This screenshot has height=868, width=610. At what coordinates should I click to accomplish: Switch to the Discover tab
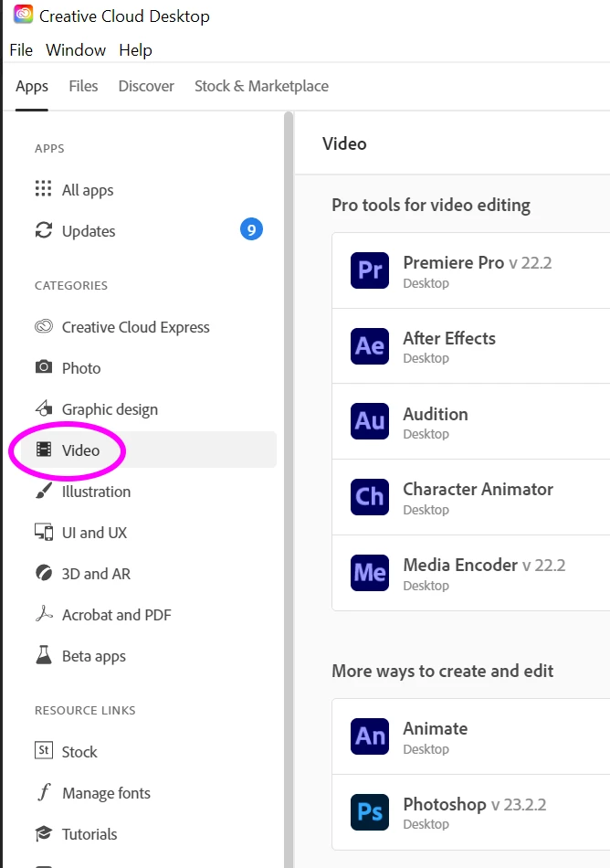tap(146, 87)
